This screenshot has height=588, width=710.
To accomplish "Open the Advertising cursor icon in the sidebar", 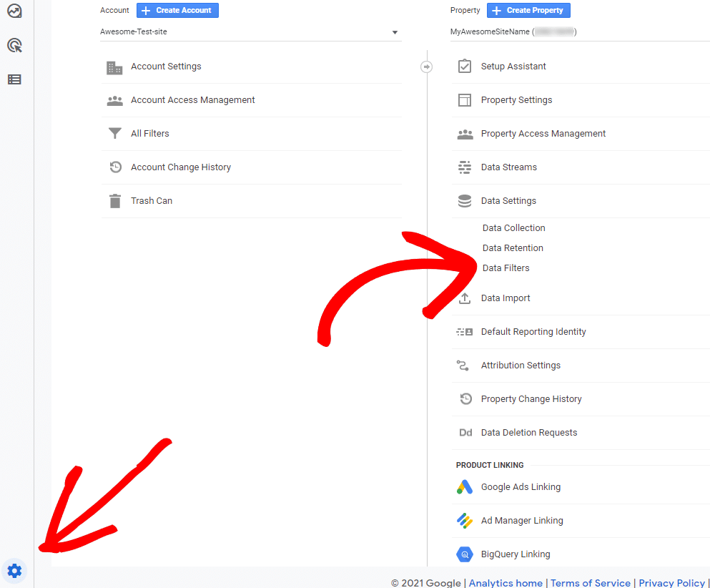I will click(x=14, y=45).
